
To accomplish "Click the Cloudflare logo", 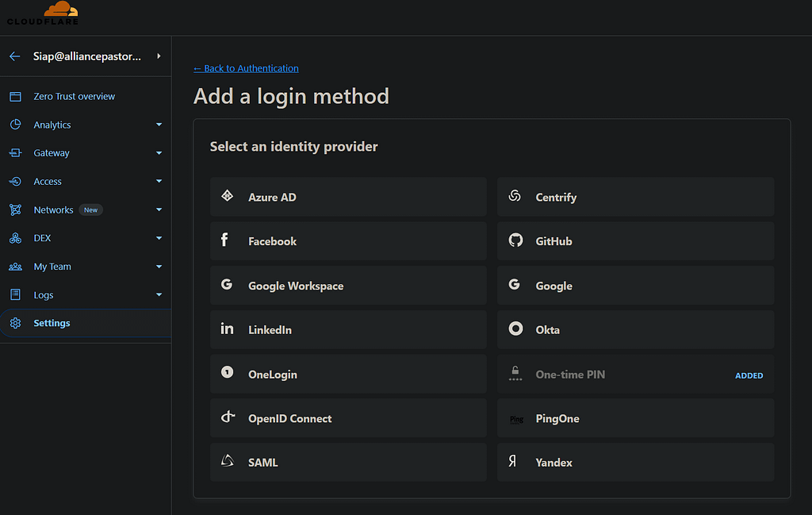I will (x=43, y=13).
